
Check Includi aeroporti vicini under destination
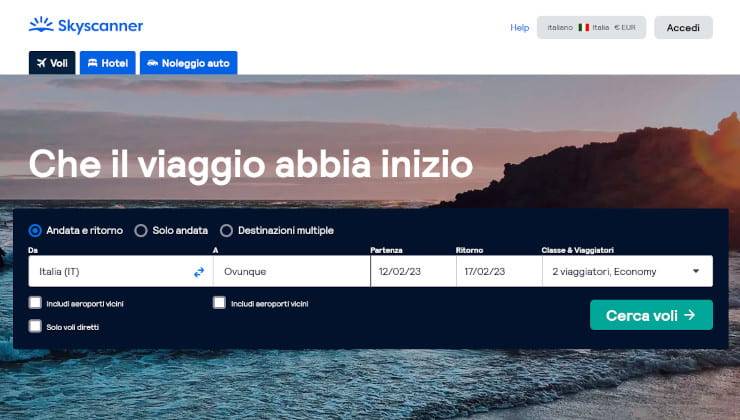pyautogui.click(x=219, y=302)
